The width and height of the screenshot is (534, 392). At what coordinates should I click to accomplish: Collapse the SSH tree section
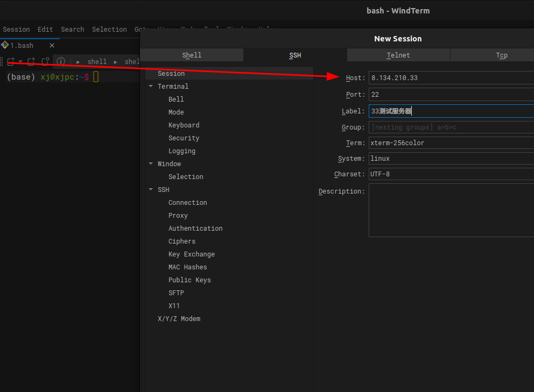pos(151,189)
